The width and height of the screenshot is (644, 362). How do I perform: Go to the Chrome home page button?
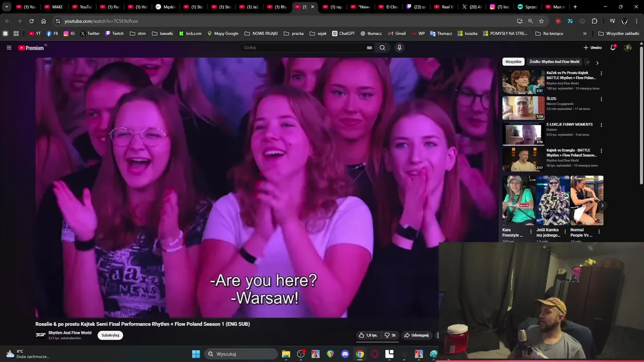click(x=44, y=21)
